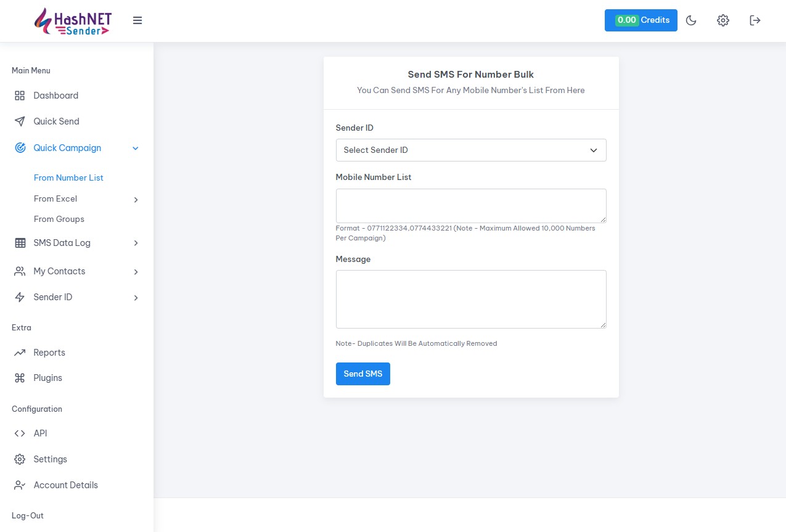Focus the Mobile Number List field

(470, 205)
